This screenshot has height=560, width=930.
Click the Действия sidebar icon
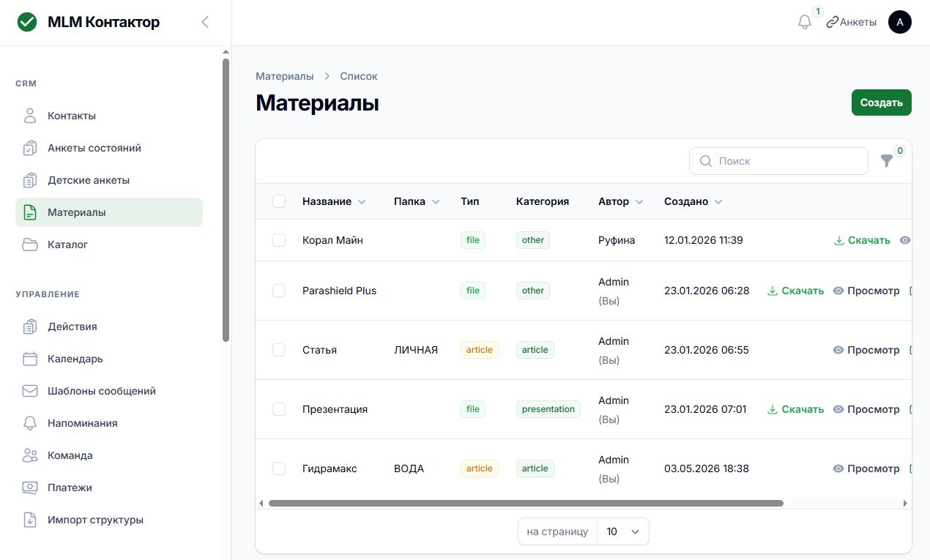tap(30, 326)
